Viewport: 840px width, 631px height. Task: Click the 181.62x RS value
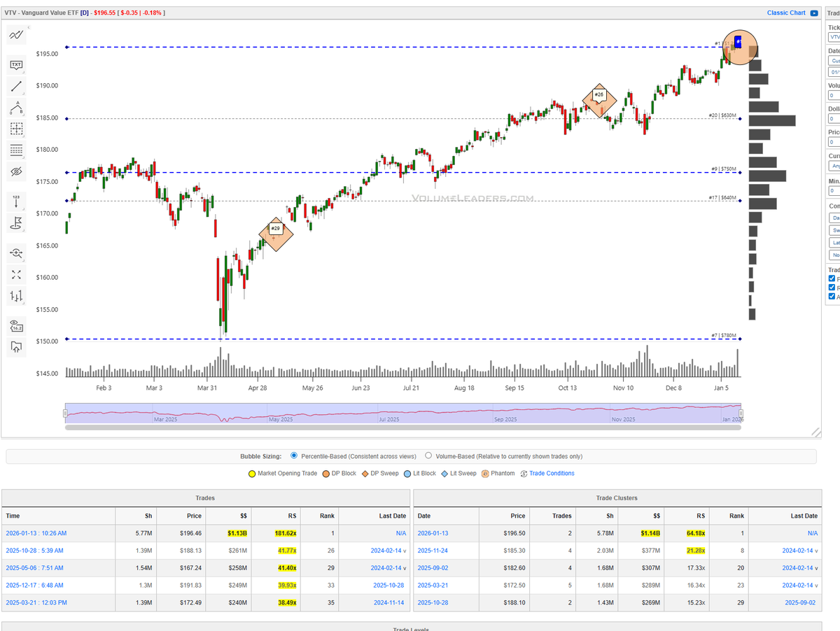click(287, 533)
